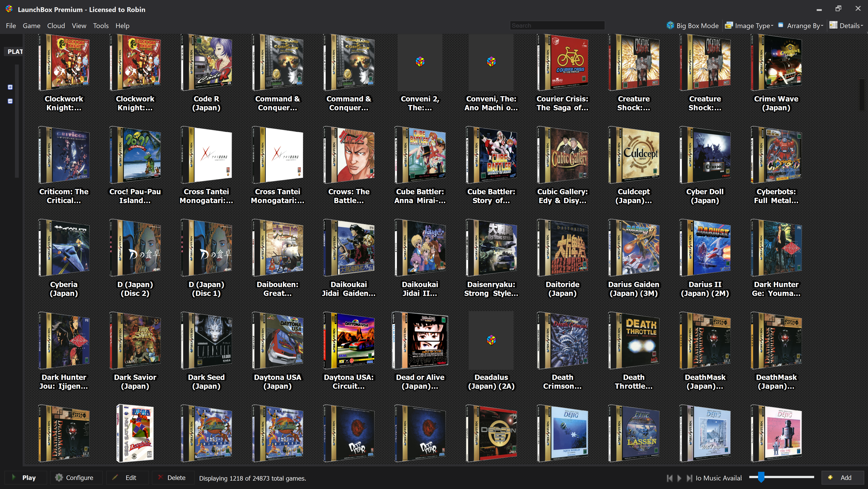Select Darius Gaiden (Japan) cover
Viewport: 868px width, 489px height.
coord(634,248)
